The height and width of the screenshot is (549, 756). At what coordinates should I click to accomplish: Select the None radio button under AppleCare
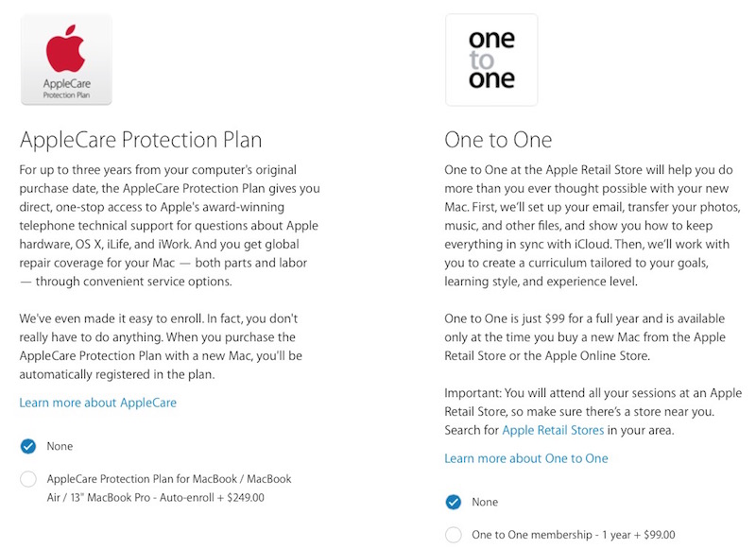click(x=28, y=446)
